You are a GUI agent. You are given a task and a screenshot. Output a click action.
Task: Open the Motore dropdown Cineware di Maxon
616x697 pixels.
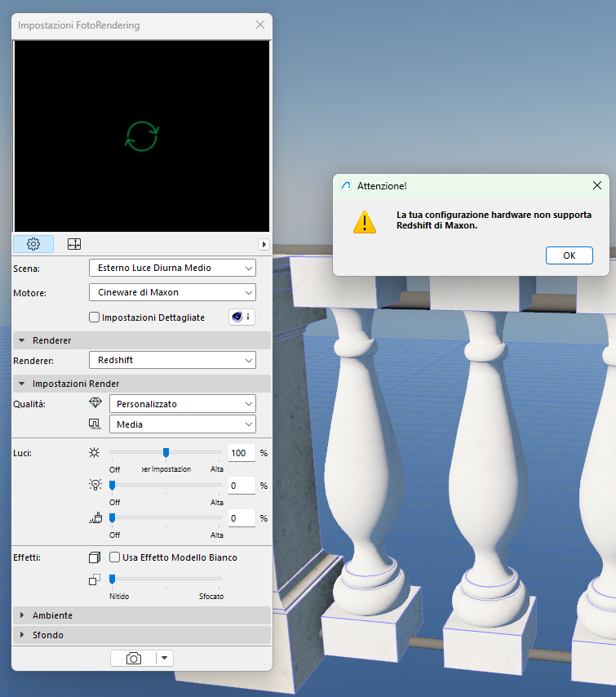(x=172, y=292)
